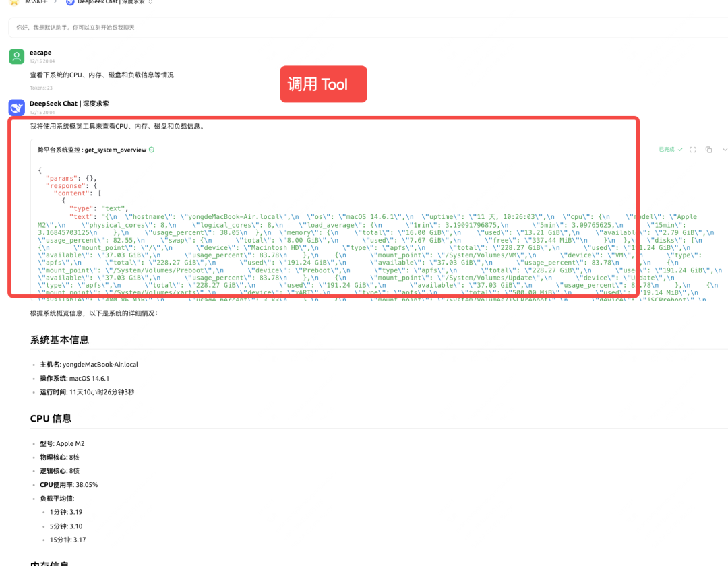The image size is (728, 566).
Task: Click the 1分钟: 3.19 load value
Action: [x=66, y=512]
